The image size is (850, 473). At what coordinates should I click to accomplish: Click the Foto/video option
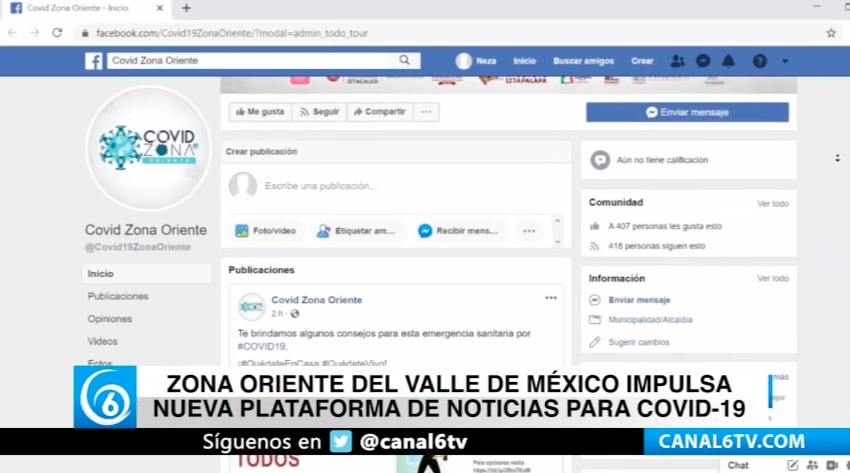266,231
